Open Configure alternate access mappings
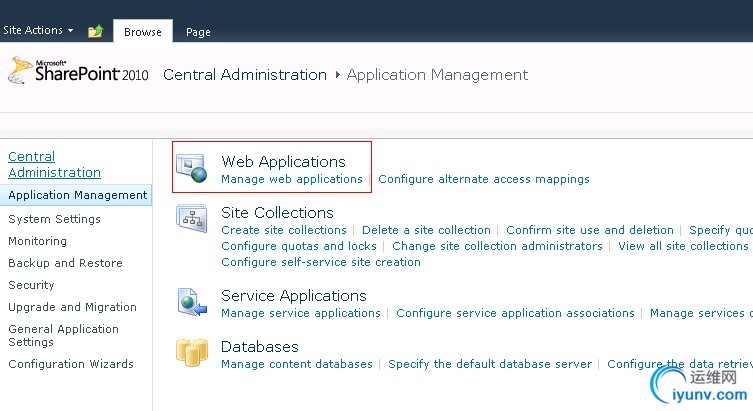 tap(484, 179)
